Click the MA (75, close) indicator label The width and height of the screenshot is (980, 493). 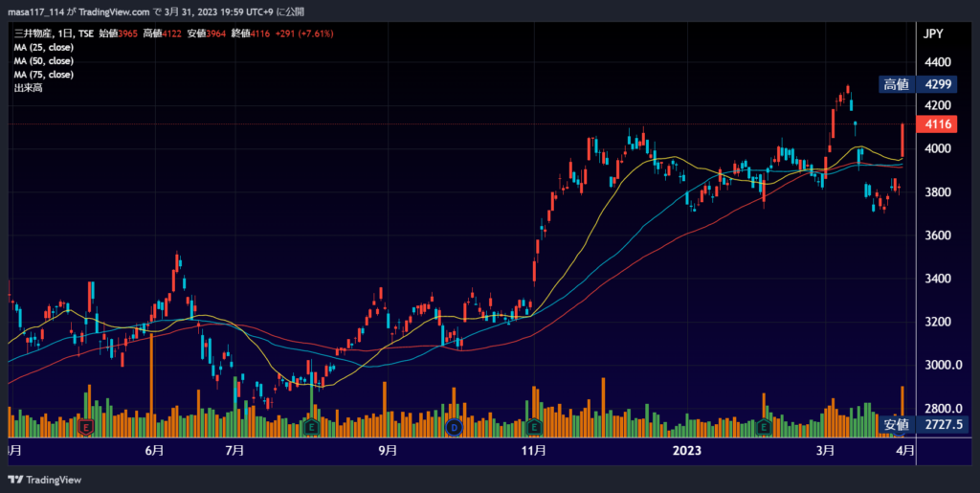[44, 75]
